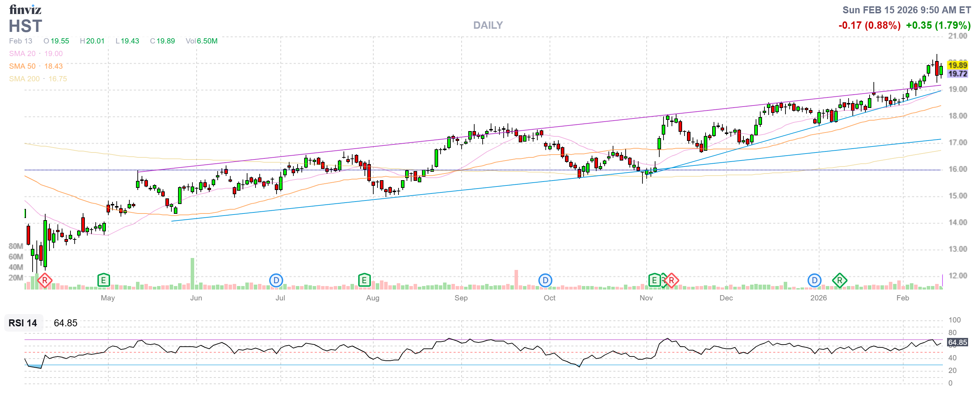
Task: Click the red R diamond marker in November
Action: pos(672,281)
